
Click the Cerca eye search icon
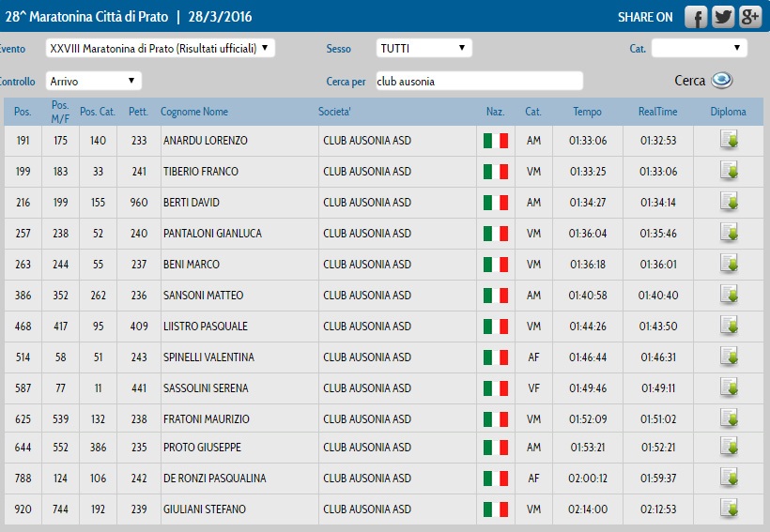tap(722, 80)
